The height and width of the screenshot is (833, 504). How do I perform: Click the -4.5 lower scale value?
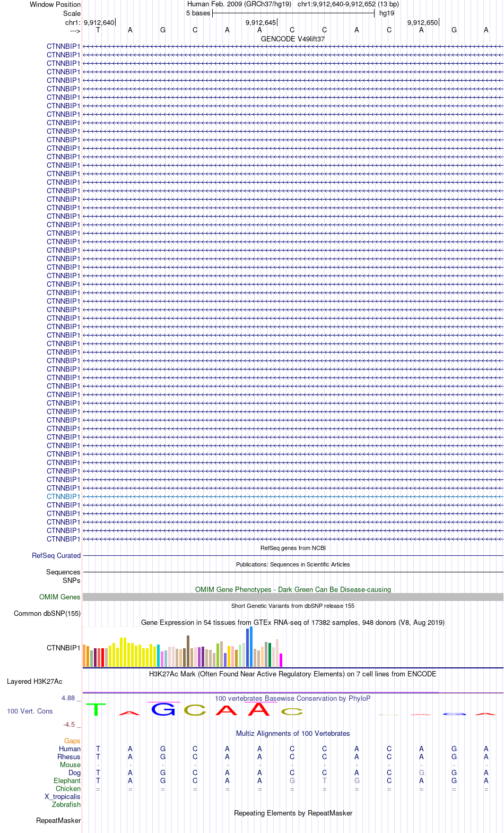tap(69, 724)
